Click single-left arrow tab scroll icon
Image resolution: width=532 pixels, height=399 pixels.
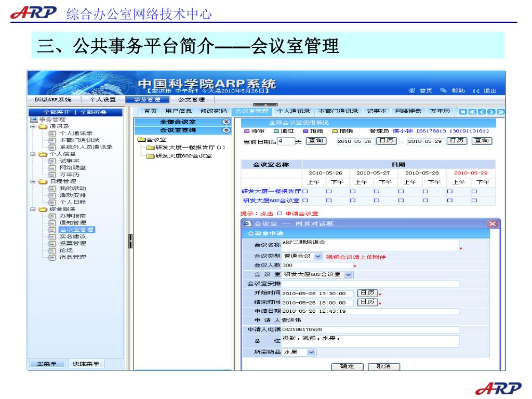click(482, 112)
